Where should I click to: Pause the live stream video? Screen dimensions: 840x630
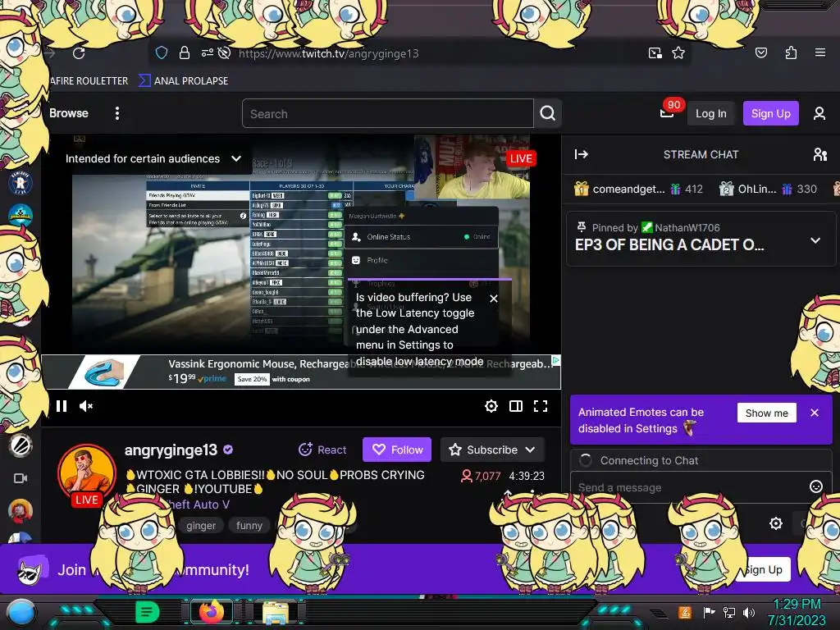tap(62, 406)
